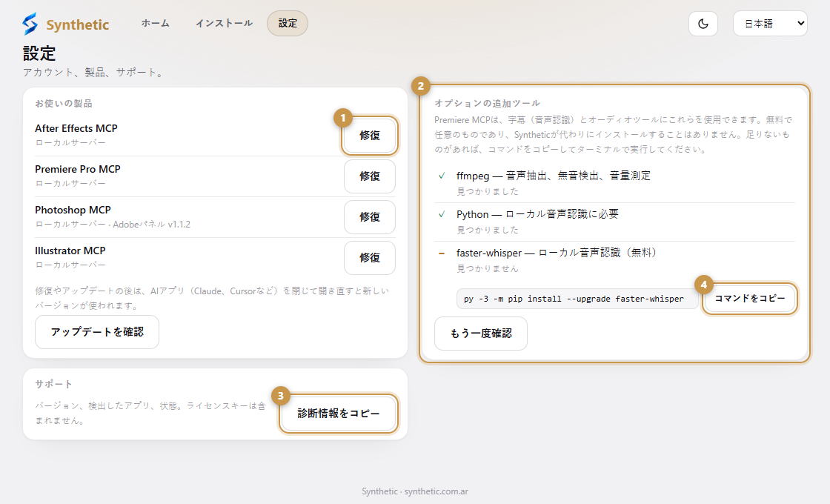
Task: Click 修復 next to Photoshop MCP
Action: [370, 217]
